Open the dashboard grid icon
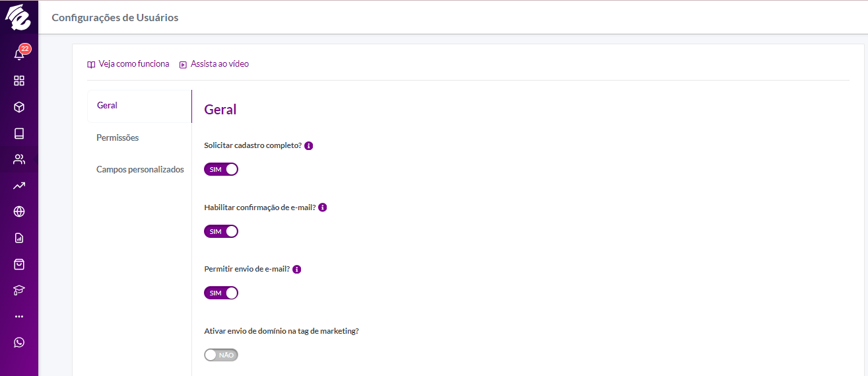868x376 pixels. [19, 81]
